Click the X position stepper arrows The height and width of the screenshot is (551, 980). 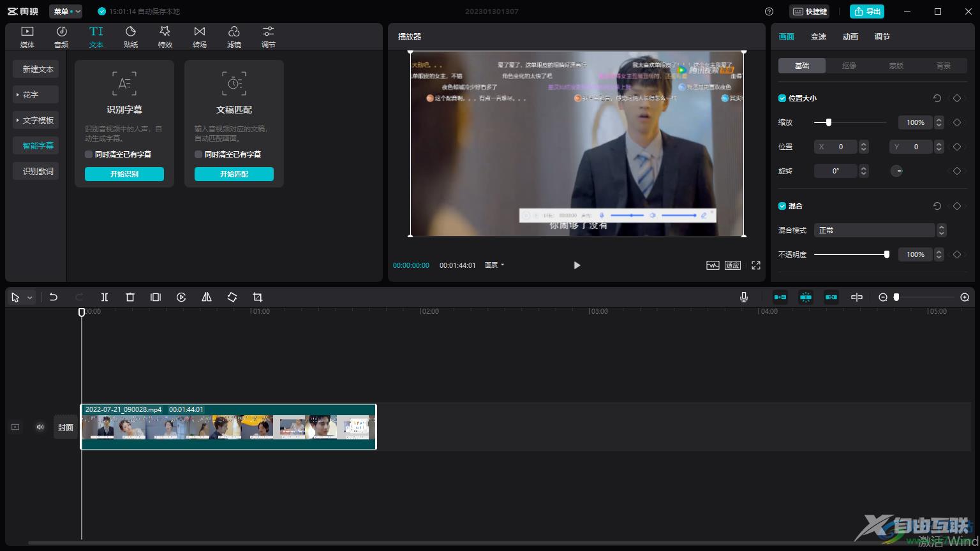pos(864,147)
